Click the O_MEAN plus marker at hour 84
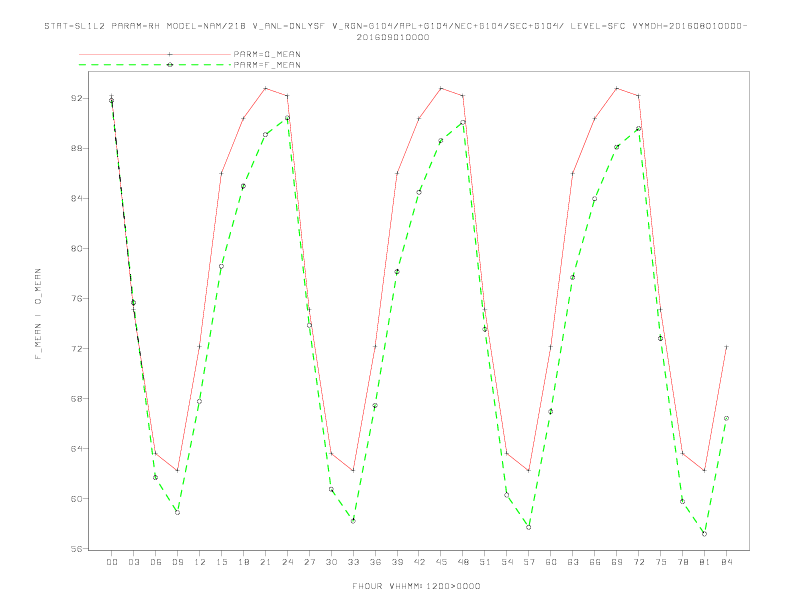Screen dimensions: 792x612 pyautogui.click(x=727, y=347)
